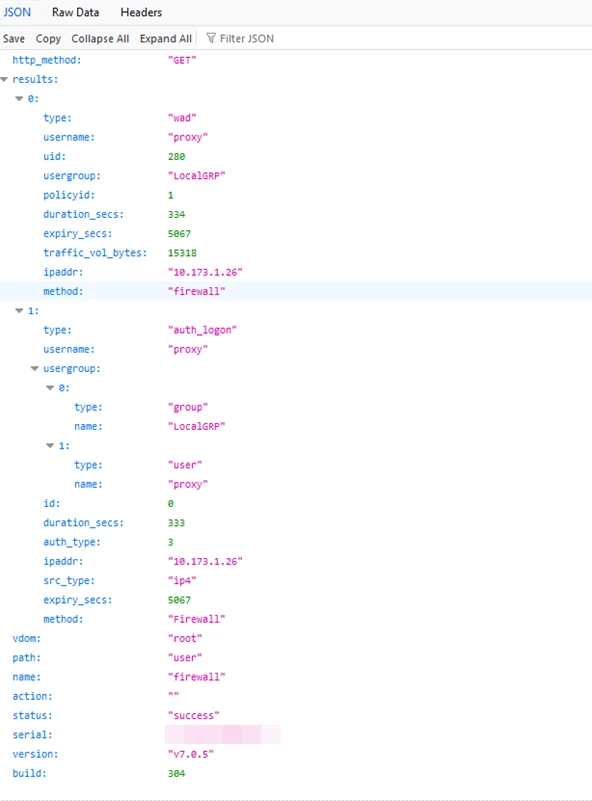Select the uid value 280

pyautogui.click(x=176, y=156)
